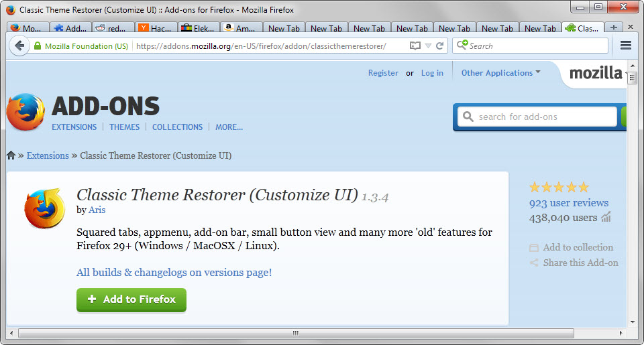Open the THEMES menu
The width and height of the screenshot is (644, 345).
[x=125, y=127]
